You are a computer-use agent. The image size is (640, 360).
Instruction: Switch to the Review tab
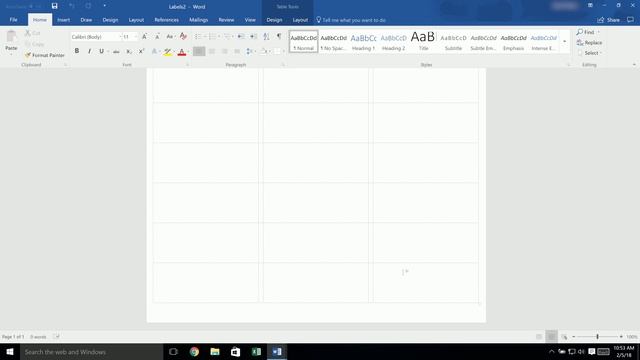click(226, 20)
